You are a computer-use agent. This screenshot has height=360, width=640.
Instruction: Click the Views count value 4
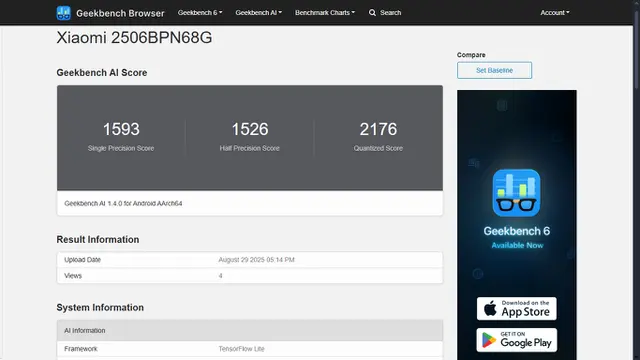point(220,276)
